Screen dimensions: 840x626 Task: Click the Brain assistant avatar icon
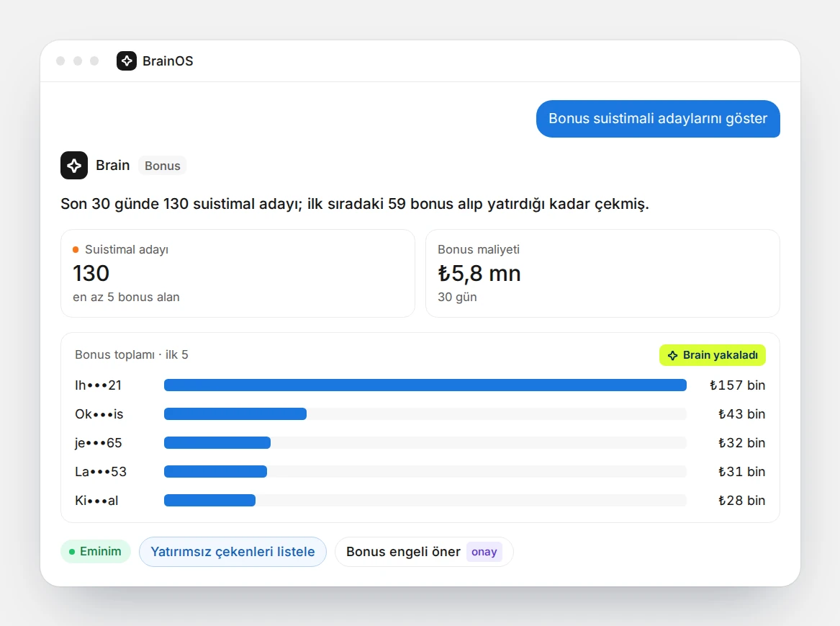pyautogui.click(x=74, y=166)
